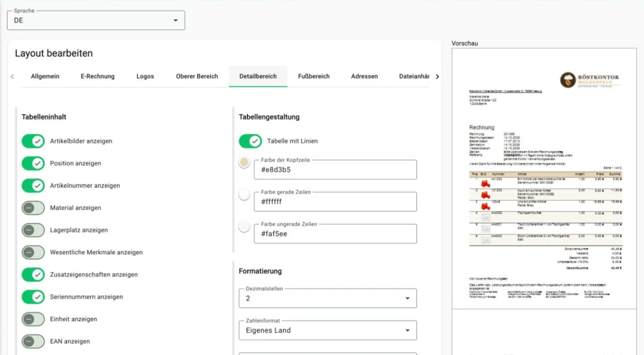Image resolution: width=644 pixels, height=355 pixels.
Task: Turn off Position anzeigen
Action: pos(33,164)
